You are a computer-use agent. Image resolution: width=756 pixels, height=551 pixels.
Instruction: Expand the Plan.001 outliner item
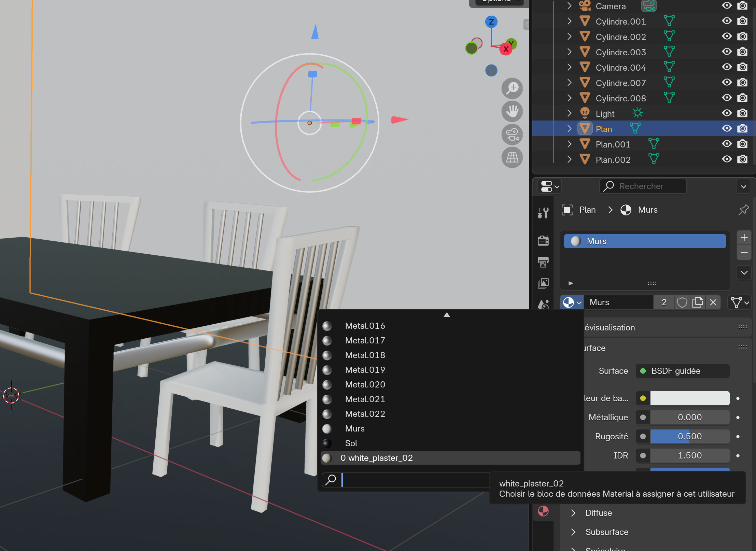[569, 144]
